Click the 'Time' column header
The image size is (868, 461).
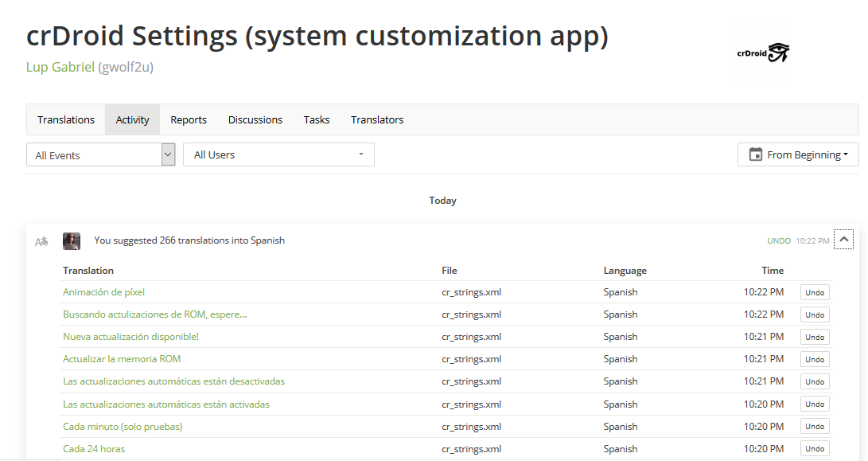click(x=773, y=271)
